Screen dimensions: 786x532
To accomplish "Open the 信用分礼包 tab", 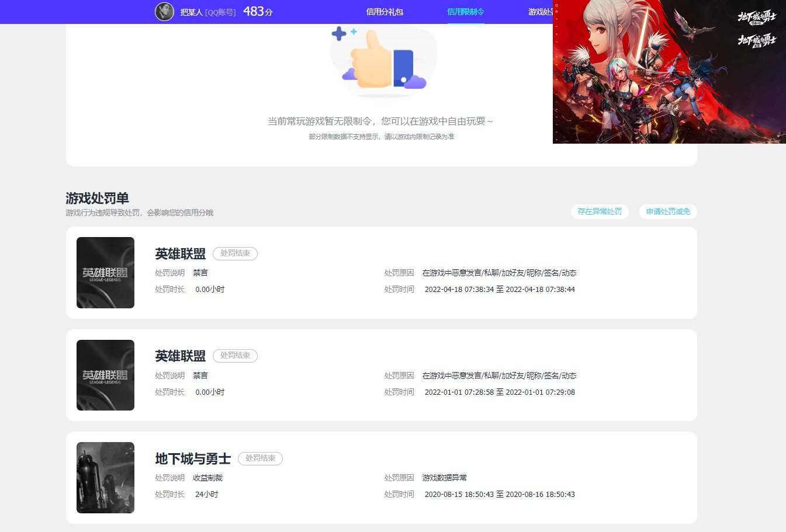I will click(385, 12).
